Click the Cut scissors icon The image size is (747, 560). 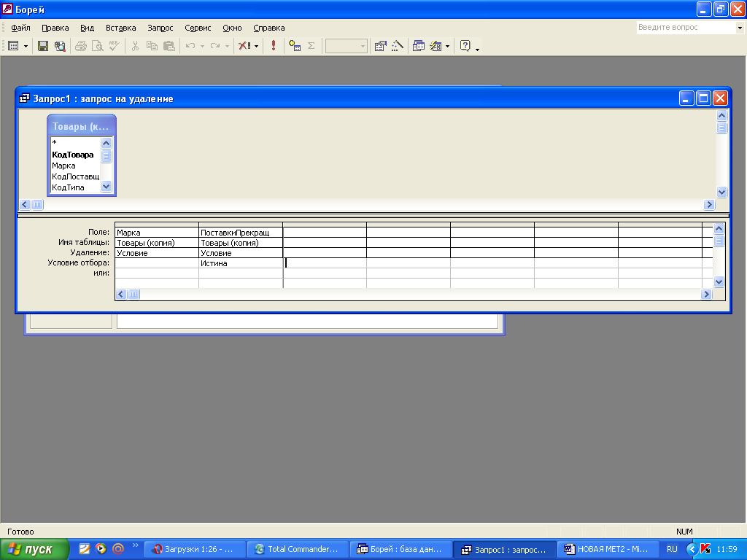coord(135,46)
